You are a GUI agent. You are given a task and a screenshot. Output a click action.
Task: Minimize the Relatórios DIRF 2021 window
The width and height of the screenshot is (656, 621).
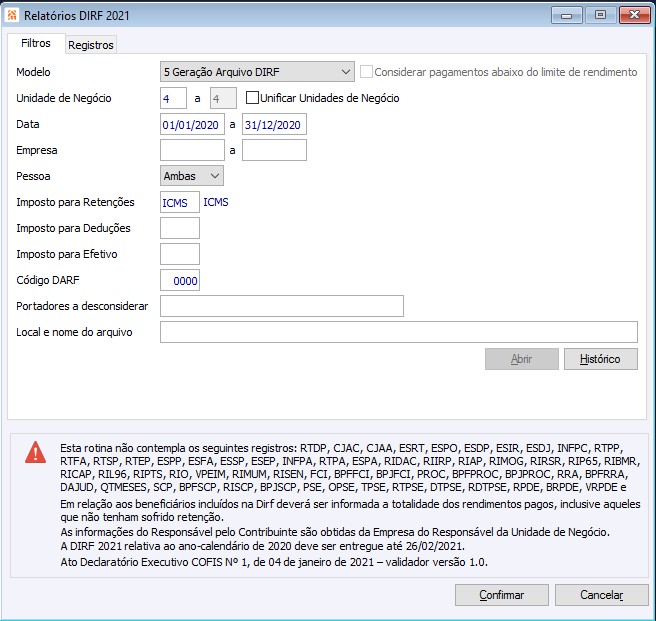point(566,15)
